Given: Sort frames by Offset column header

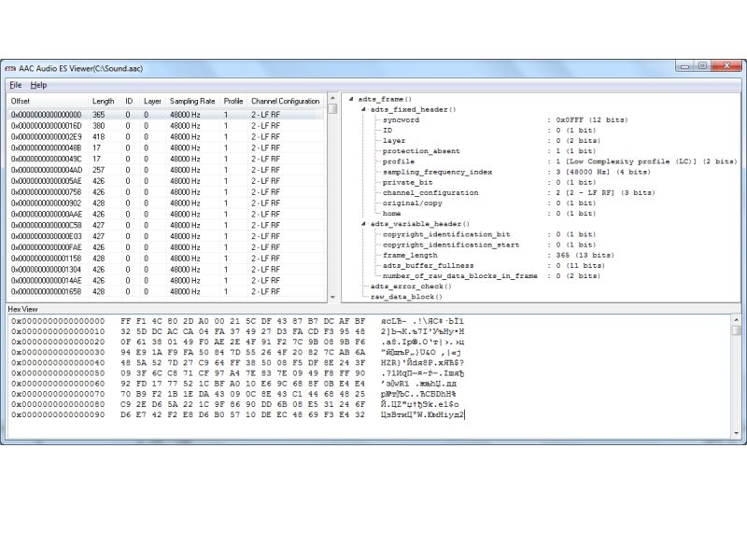Looking at the screenshot, I should coord(48,101).
